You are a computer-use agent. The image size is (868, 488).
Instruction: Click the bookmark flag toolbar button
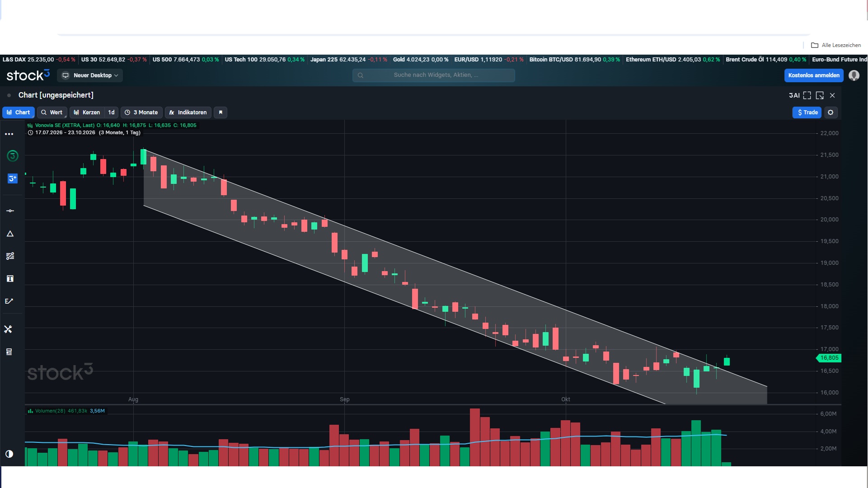click(x=221, y=113)
